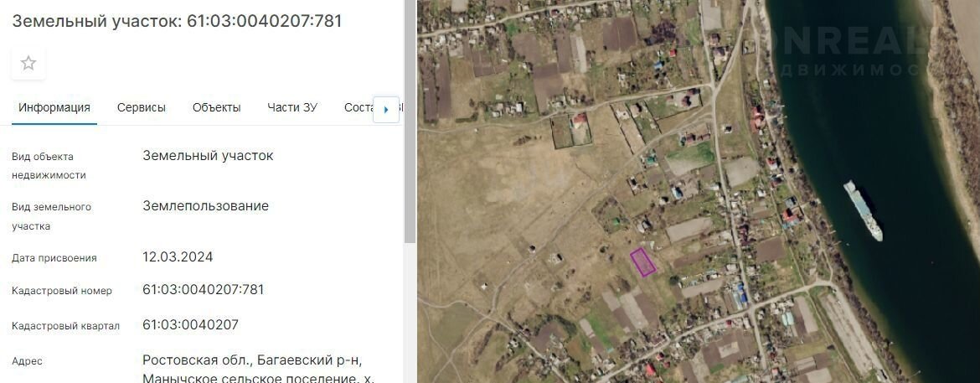Click the parcel title heading
The image size is (980, 383).
click(177, 21)
